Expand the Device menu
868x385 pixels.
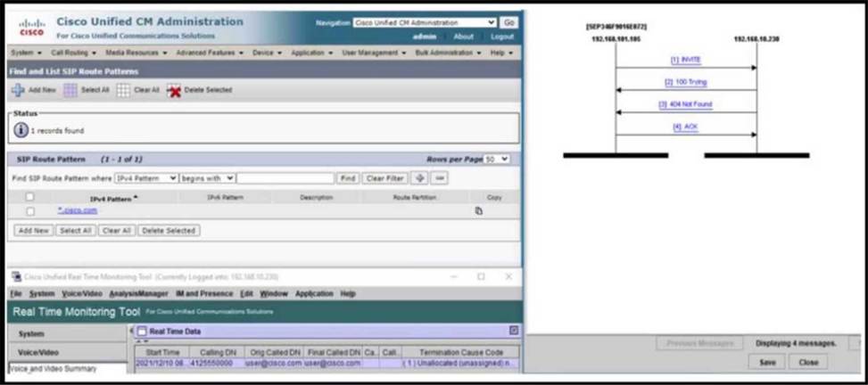[x=268, y=53]
